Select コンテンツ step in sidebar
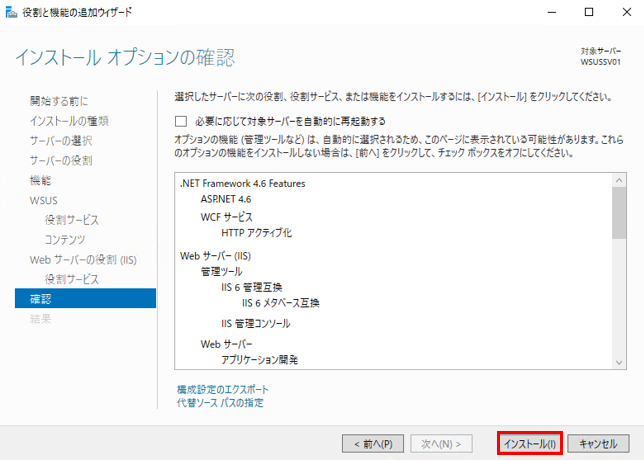Image resolution: width=644 pixels, height=460 pixels. pos(65,240)
